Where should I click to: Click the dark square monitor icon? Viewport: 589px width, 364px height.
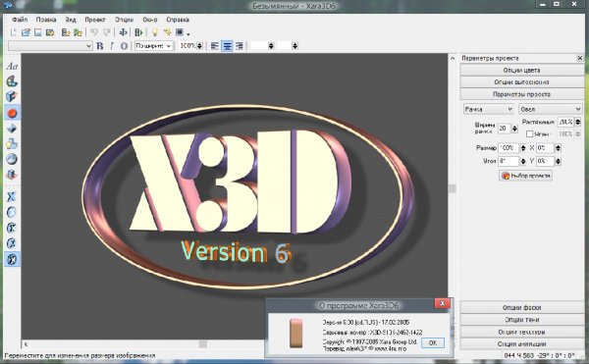pos(180,32)
